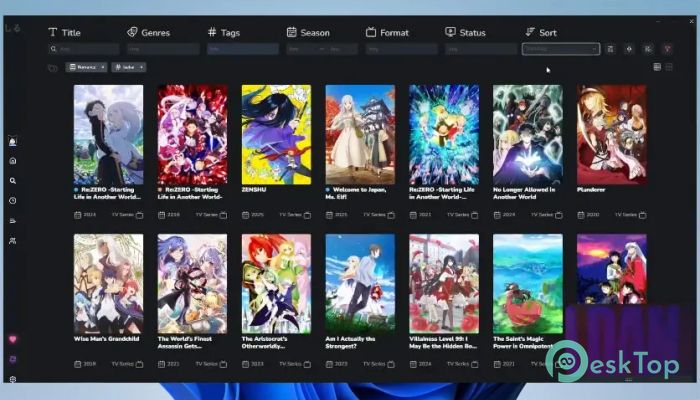Click the purple icon below the heart
Screen dimensions: 700x400
[x=12, y=359]
